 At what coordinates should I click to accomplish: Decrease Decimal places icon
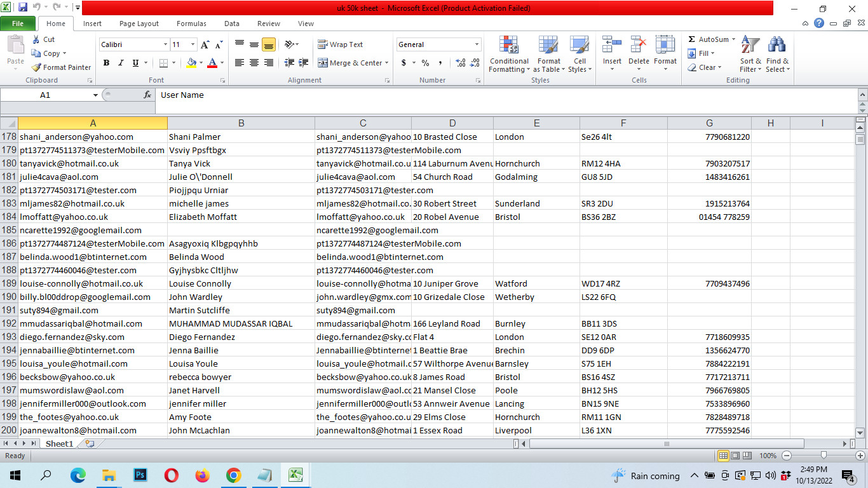point(476,63)
